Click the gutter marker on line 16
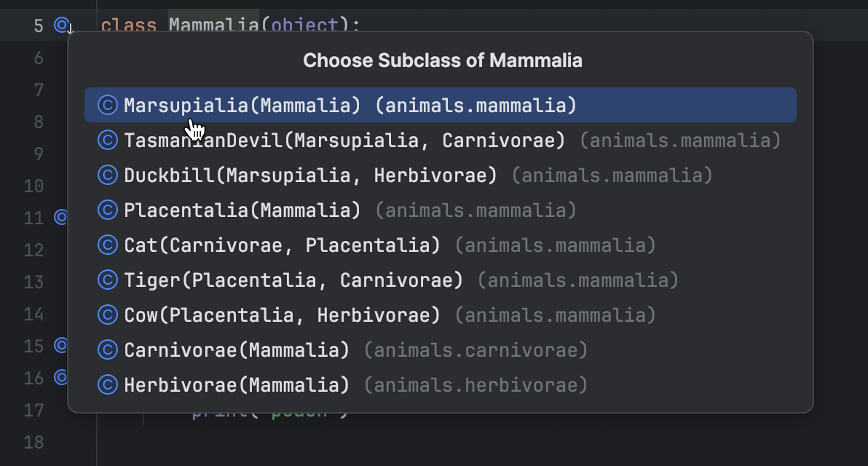This screenshot has width=868, height=466. tap(61, 376)
